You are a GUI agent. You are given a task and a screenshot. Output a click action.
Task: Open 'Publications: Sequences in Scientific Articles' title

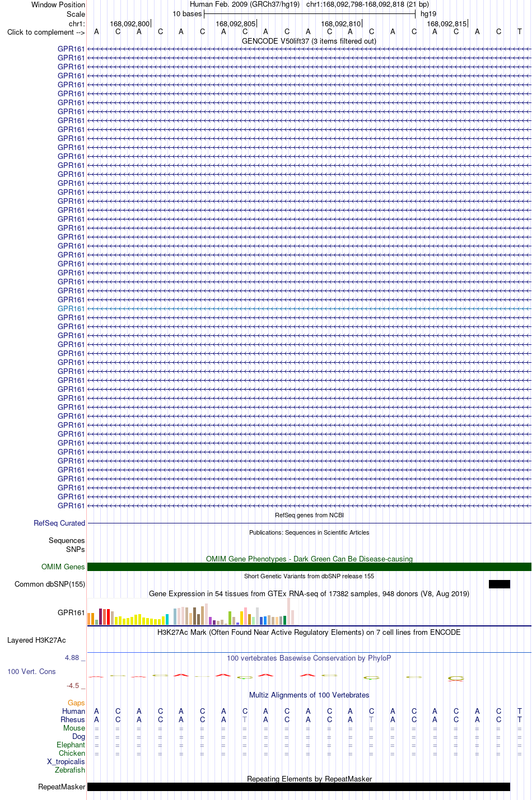(x=309, y=532)
